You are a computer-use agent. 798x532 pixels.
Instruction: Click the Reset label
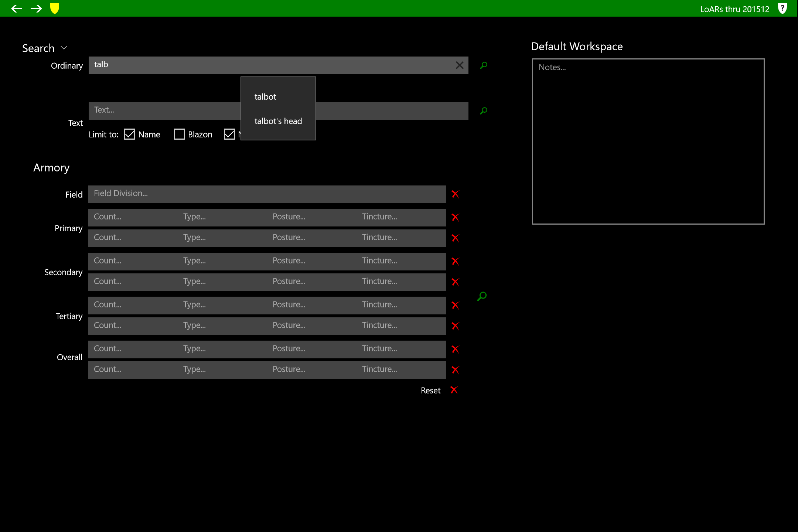click(430, 391)
